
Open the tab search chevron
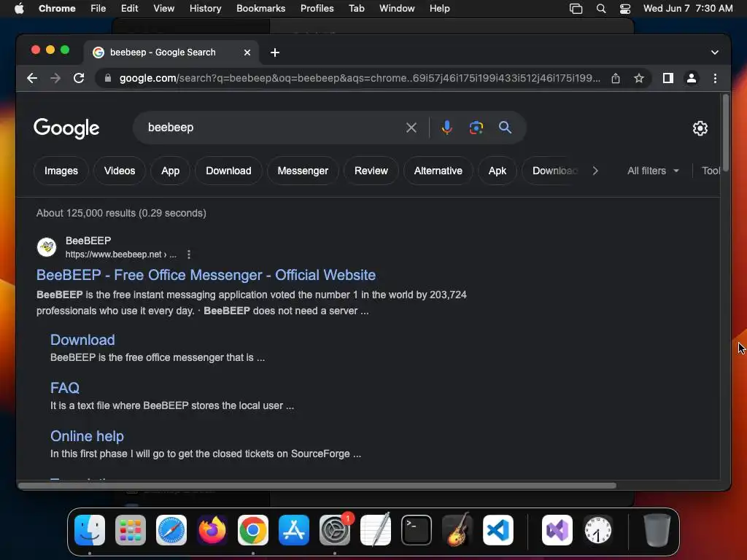pos(715,52)
